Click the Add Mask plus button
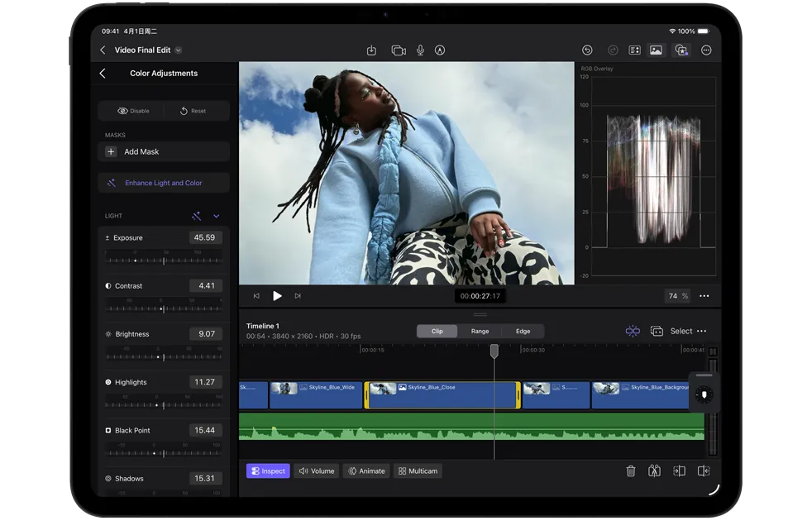The image size is (812, 521). click(112, 152)
